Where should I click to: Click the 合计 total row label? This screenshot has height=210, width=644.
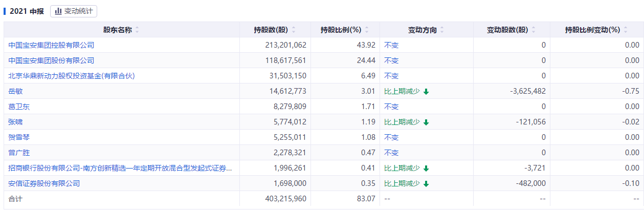(15, 199)
